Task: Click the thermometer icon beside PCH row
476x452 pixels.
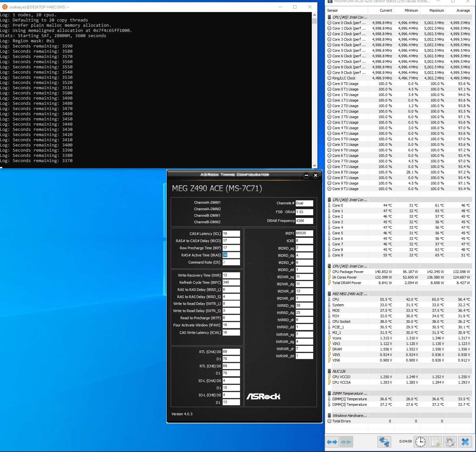Action: tap(329, 316)
